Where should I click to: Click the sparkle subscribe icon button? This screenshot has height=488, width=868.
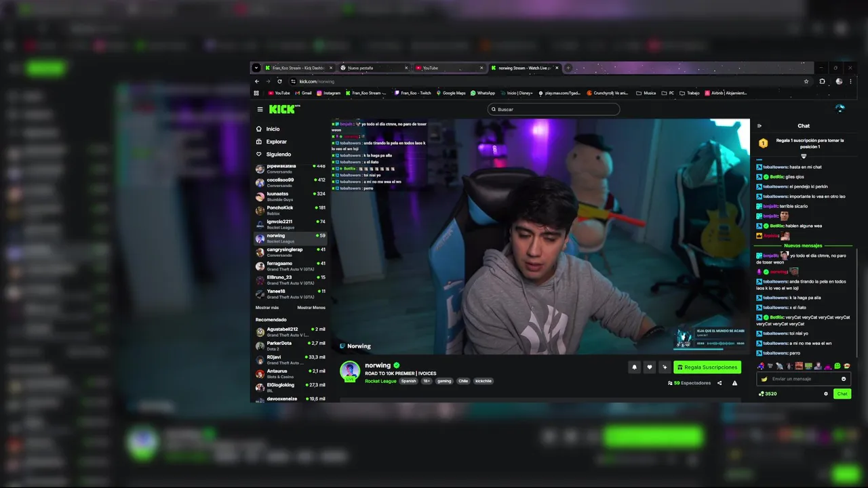click(665, 367)
